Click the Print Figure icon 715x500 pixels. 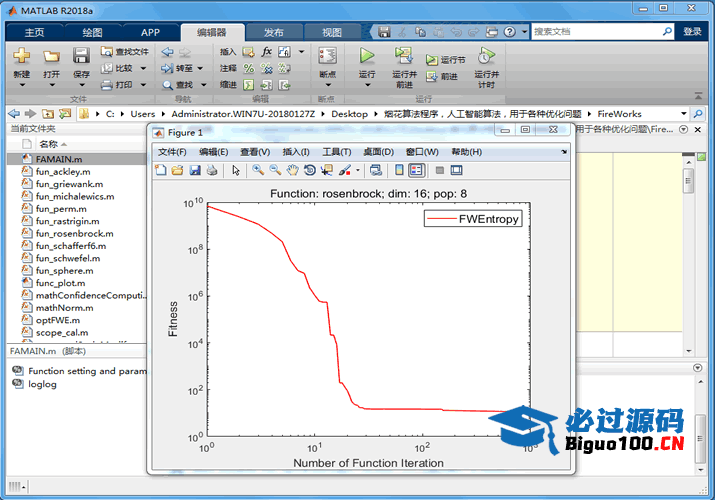click(212, 170)
